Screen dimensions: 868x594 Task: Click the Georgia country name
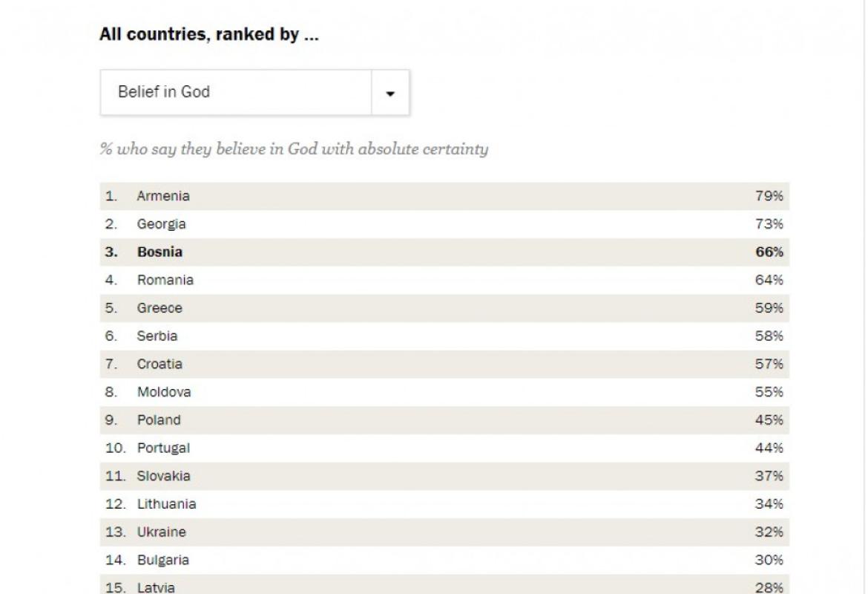tap(161, 224)
